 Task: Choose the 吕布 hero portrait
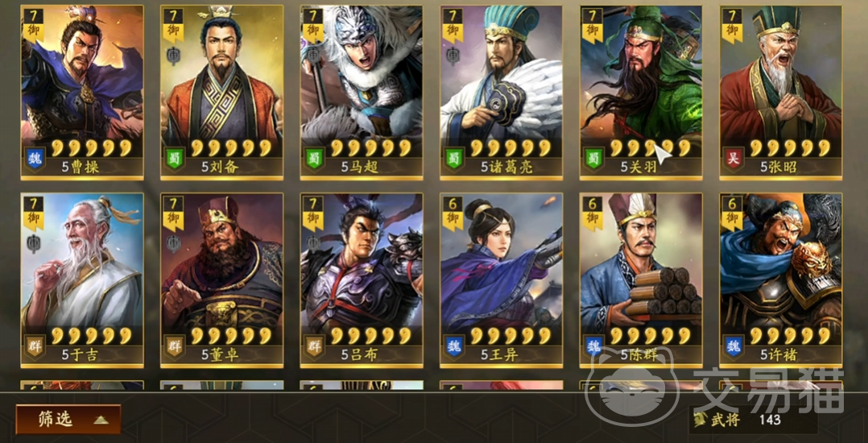(362, 280)
